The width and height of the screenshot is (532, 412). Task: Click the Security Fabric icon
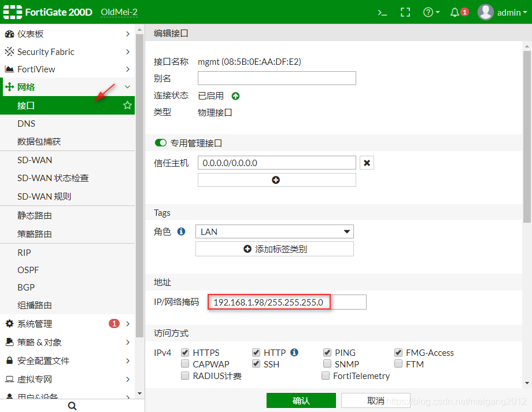click(9, 51)
